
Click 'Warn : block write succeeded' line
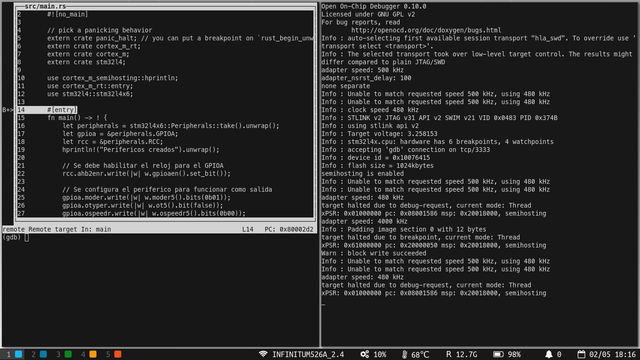pos(373,253)
